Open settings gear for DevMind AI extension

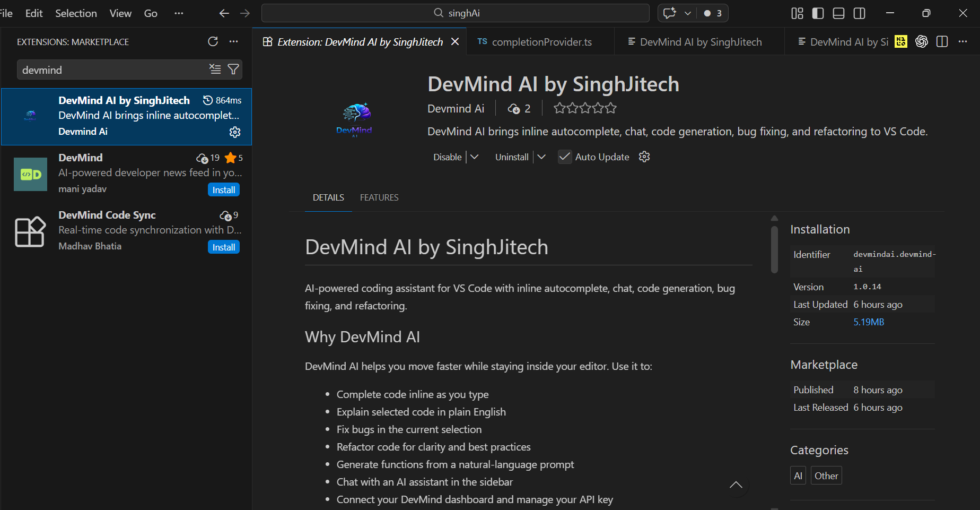point(235,132)
